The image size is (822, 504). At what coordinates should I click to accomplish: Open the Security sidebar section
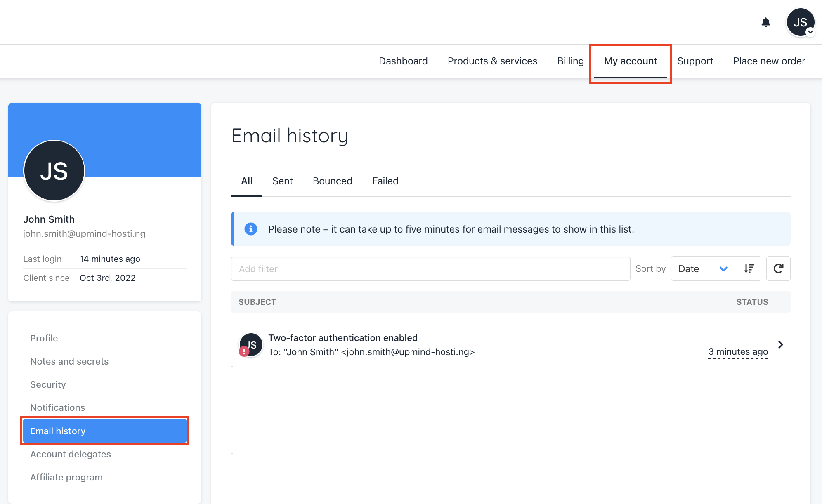coord(48,384)
